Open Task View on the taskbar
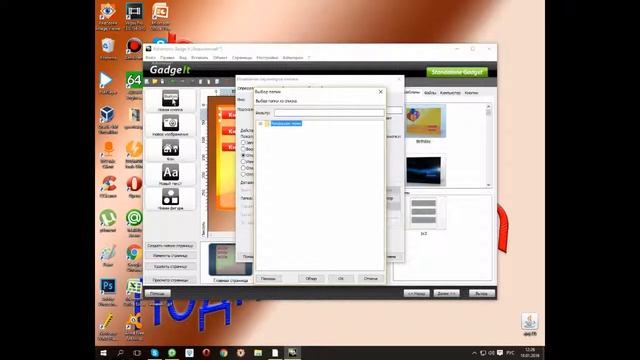 coord(137,353)
